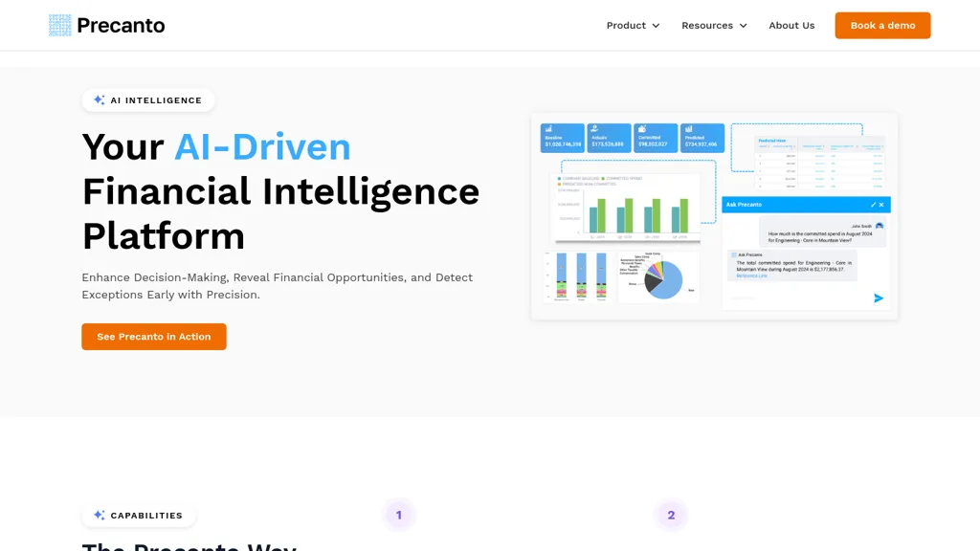This screenshot has height=551, width=980.
Task: Click the send arrow in the Ask Precanto chat
Action: (879, 298)
